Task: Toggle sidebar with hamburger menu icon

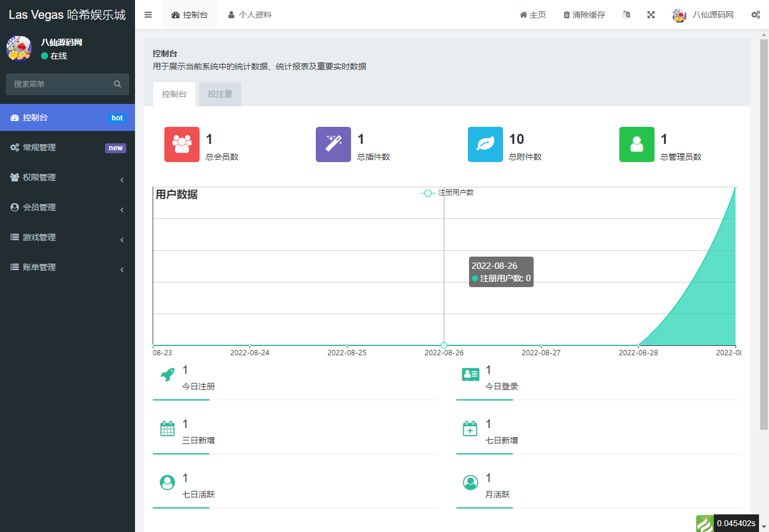Action: (148, 15)
